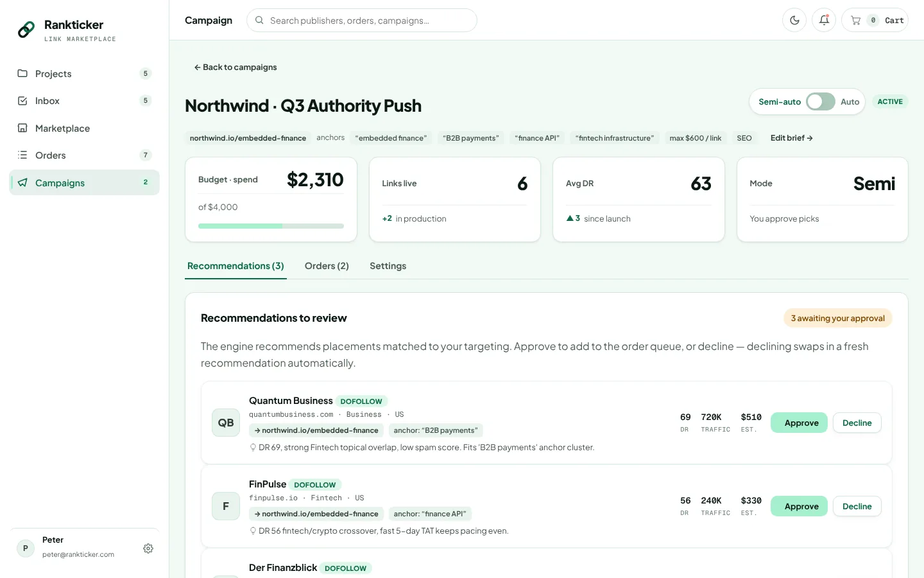Switch to the Orders (2) tab
This screenshot has height=578, width=924.
pyautogui.click(x=327, y=266)
